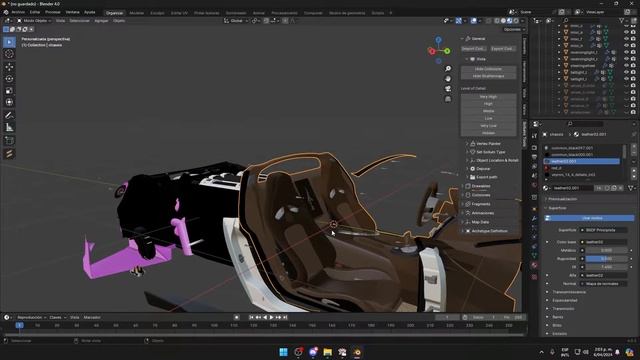640x360 pixels.
Task: Open the Render properties tab icon
Action: (x=534, y=148)
